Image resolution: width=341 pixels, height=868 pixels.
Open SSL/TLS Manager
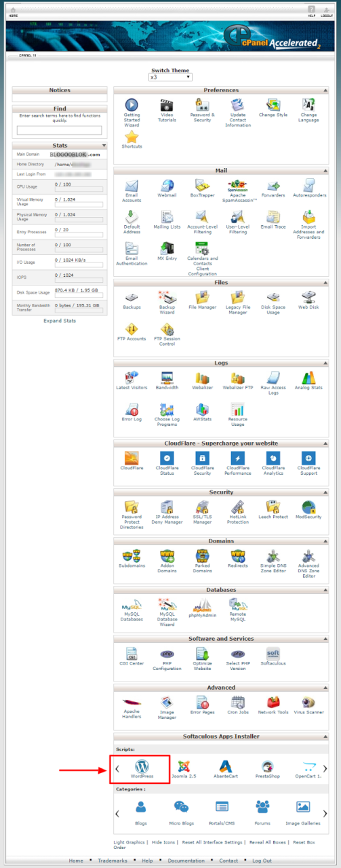[202, 507]
